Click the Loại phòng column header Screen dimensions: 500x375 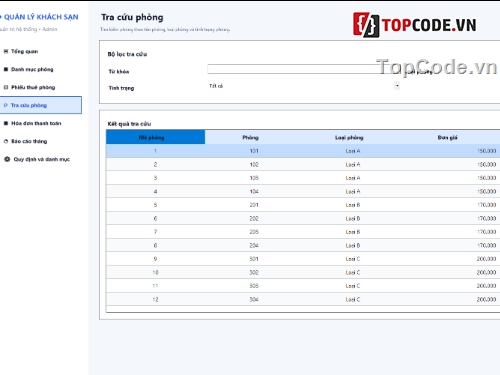(x=349, y=137)
